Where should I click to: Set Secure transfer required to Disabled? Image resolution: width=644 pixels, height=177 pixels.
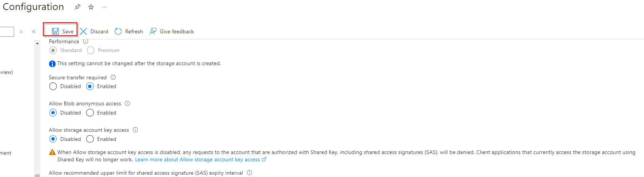click(53, 87)
